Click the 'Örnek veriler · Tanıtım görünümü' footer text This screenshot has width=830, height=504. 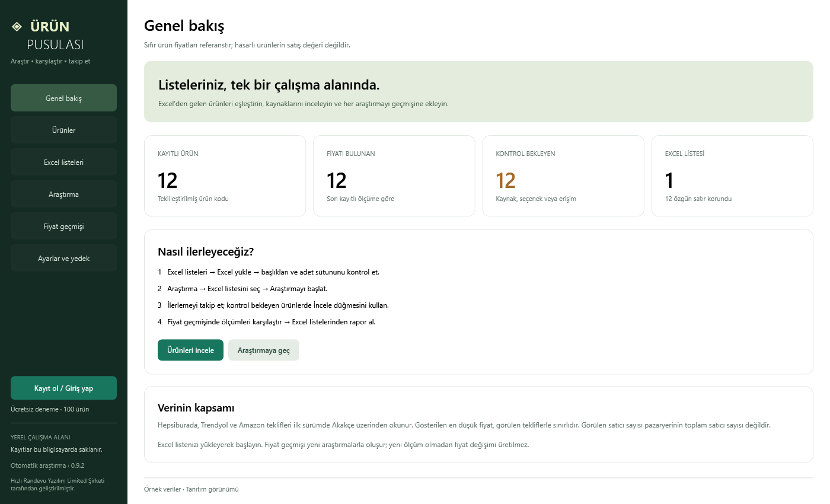point(191,489)
